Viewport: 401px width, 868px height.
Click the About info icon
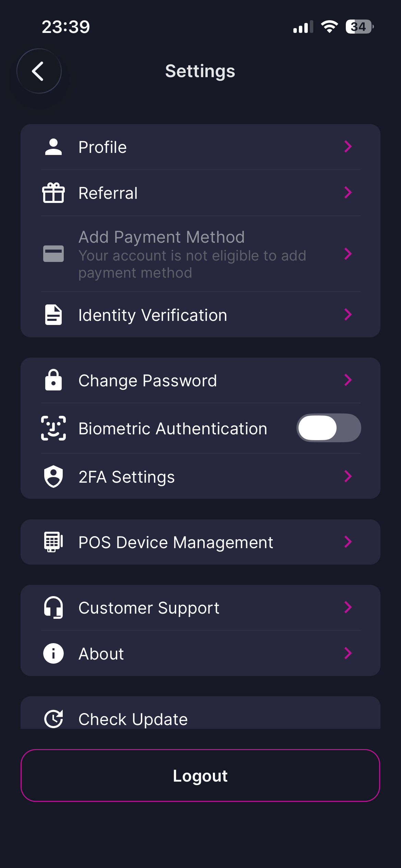point(53,653)
